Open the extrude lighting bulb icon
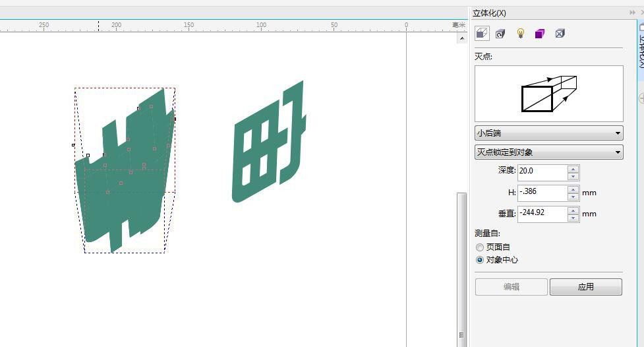644x347 pixels. (520, 33)
